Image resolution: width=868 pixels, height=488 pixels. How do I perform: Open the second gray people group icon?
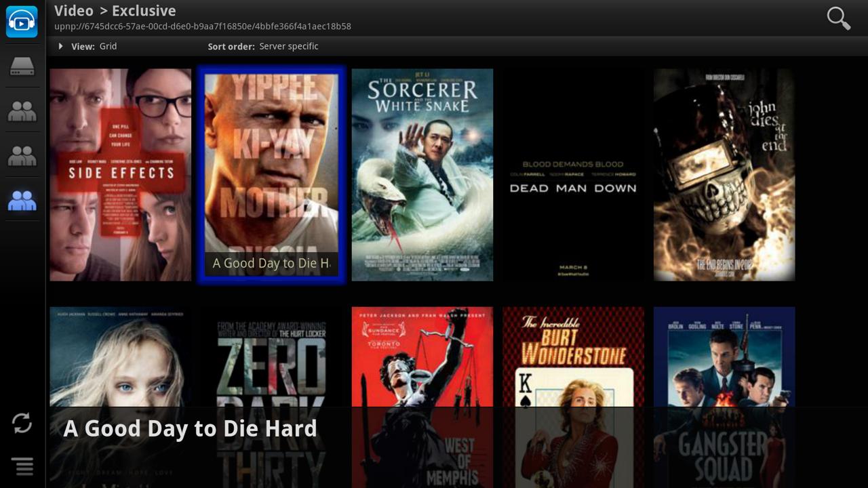[x=22, y=155]
